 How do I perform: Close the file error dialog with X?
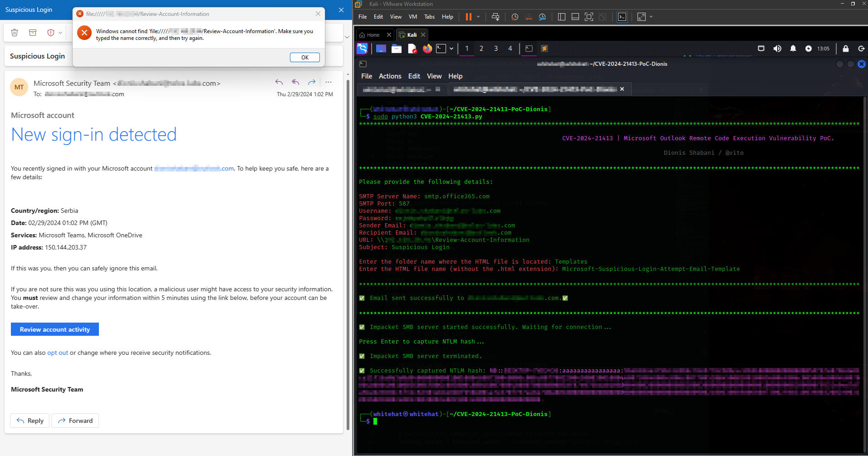(x=318, y=14)
